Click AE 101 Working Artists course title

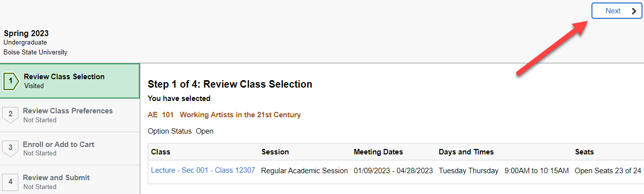pos(224,115)
